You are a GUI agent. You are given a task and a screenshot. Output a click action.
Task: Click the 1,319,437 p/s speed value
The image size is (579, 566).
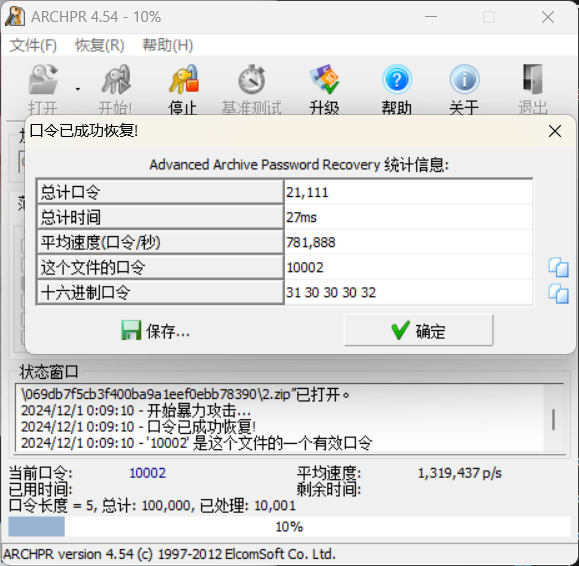(x=460, y=473)
